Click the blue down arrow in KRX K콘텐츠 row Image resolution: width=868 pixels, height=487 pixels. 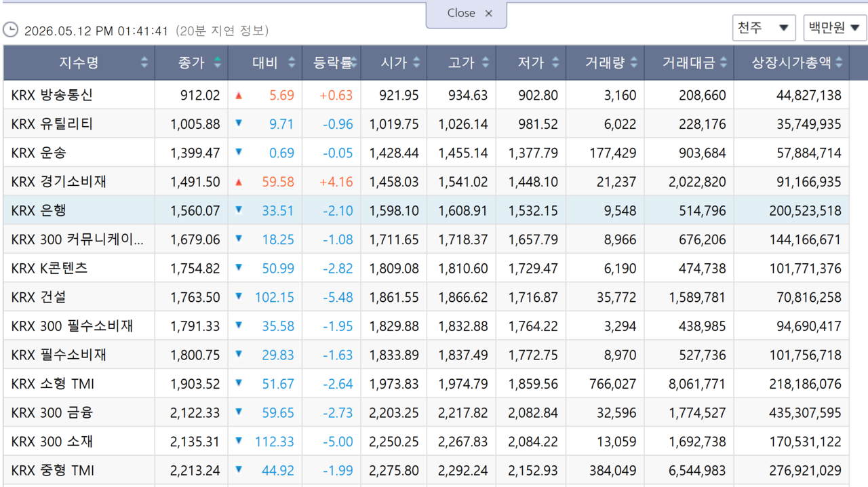click(239, 267)
